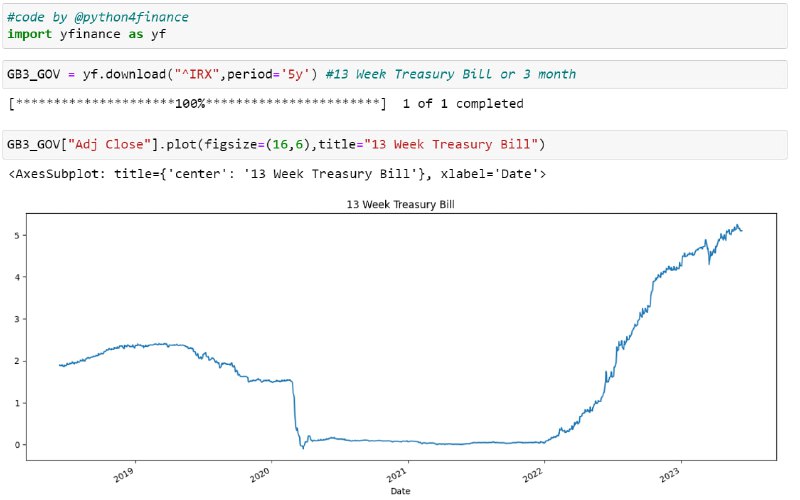Click the AxesSubplot output text
Screen dimensions: 800x500
(x=277, y=174)
